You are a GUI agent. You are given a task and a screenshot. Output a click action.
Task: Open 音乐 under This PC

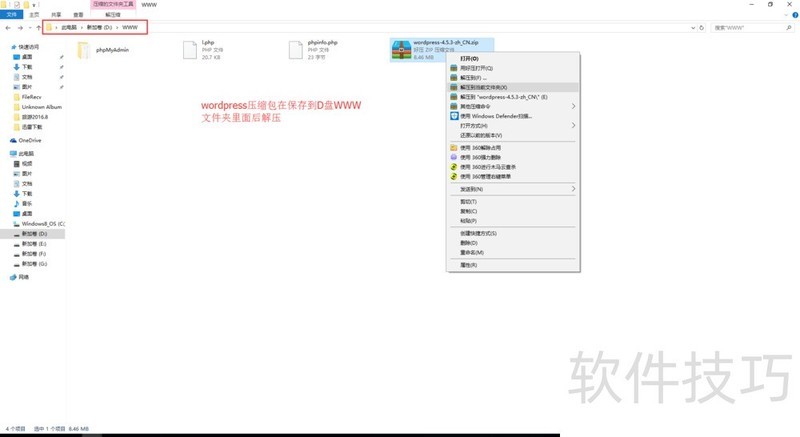(27, 203)
